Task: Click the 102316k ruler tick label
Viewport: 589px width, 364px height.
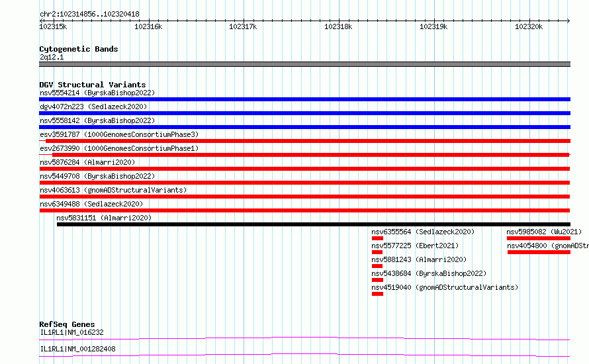Action: (148, 26)
